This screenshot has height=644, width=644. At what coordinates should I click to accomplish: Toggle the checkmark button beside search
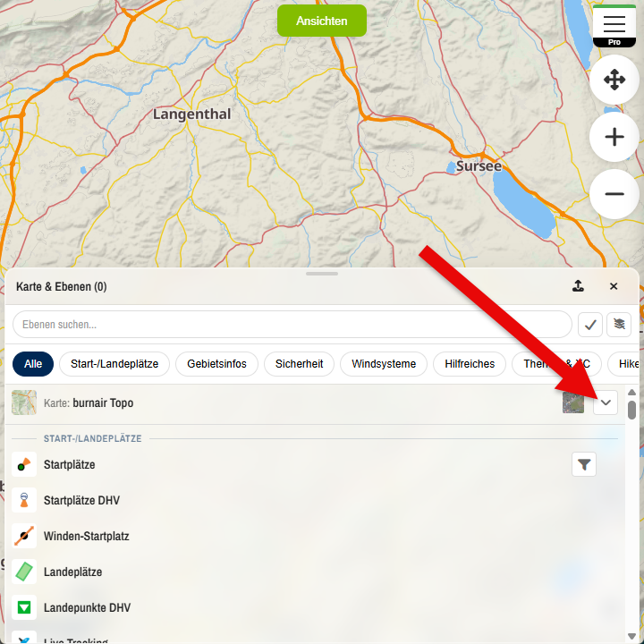(x=590, y=325)
